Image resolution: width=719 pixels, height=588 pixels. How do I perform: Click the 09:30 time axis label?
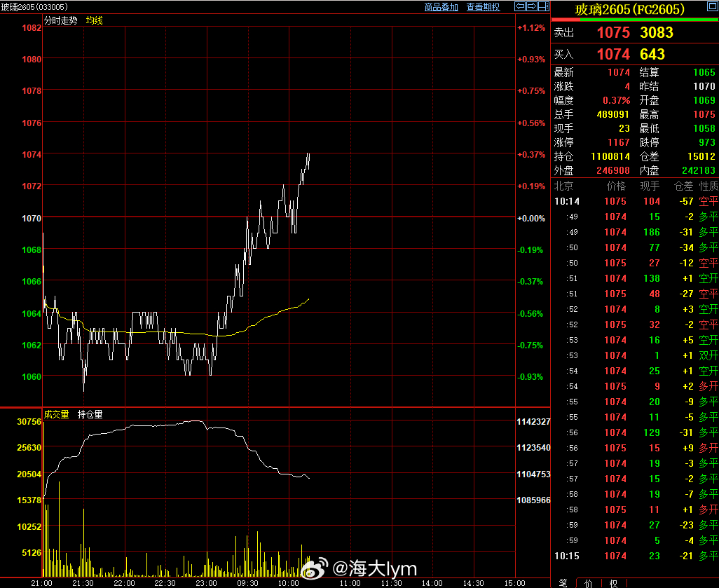point(247,583)
